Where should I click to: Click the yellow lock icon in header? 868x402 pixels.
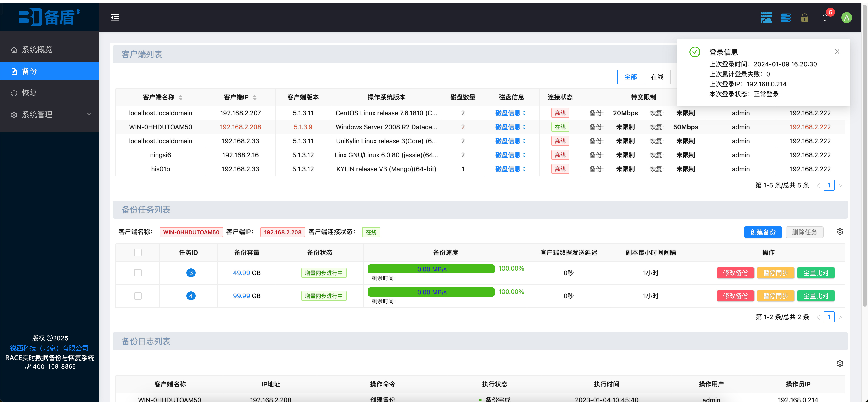click(x=804, y=18)
